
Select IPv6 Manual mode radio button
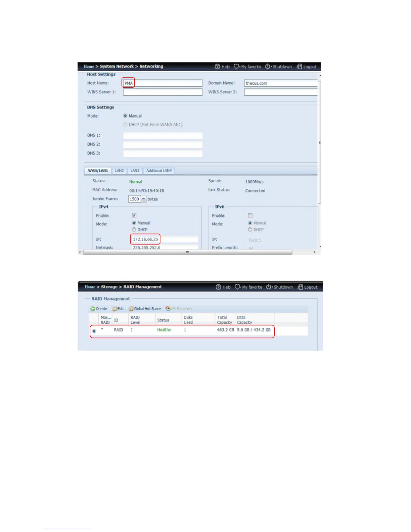pyautogui.click(x=250, y=223)
